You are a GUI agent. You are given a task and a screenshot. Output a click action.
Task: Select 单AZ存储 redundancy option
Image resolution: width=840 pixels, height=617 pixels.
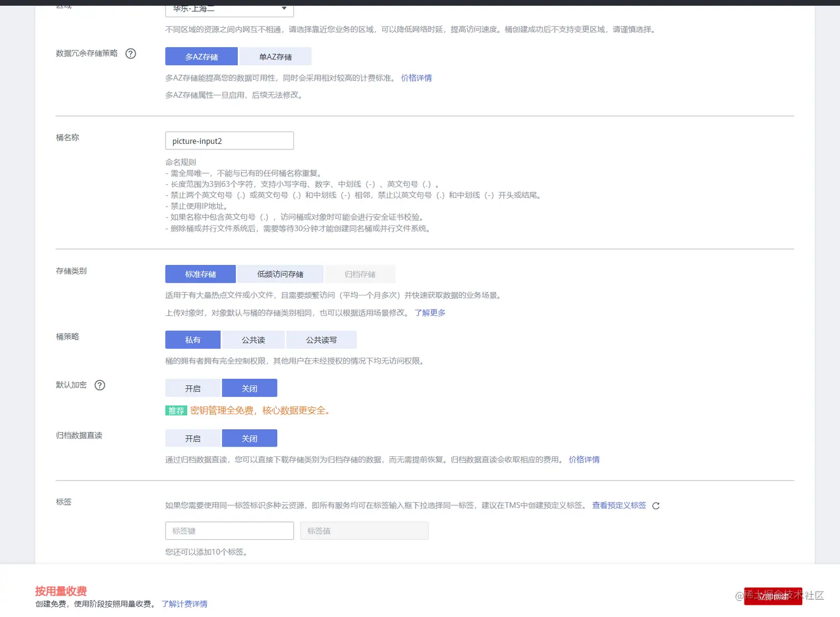point(276,56)
